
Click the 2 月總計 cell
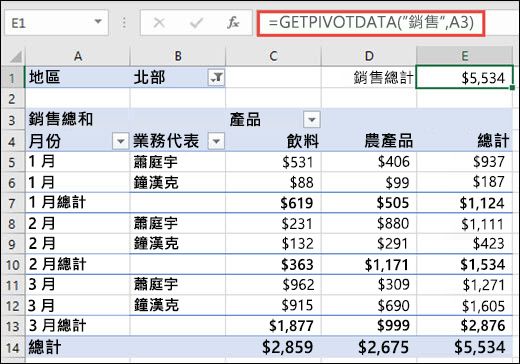coord(78,264)
